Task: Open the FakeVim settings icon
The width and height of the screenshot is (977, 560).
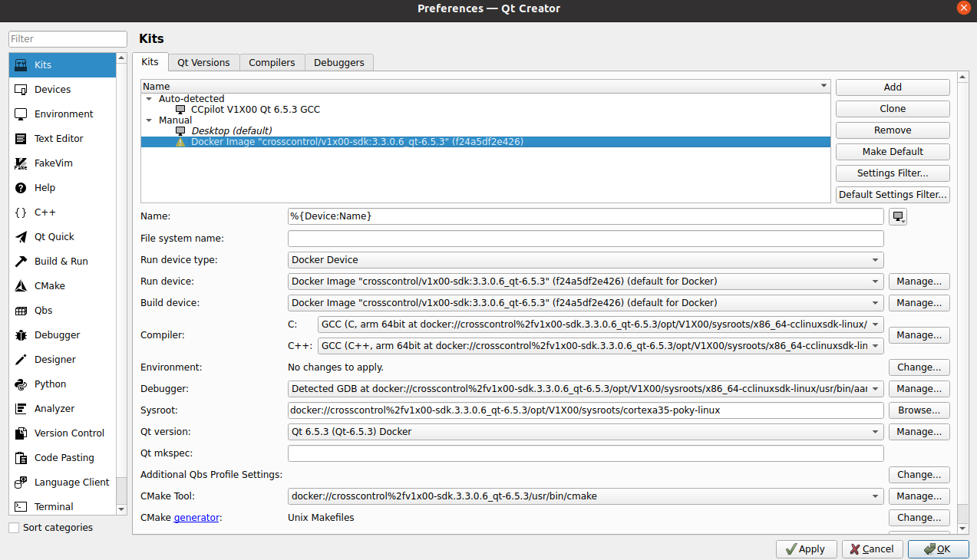Action: 21,163
